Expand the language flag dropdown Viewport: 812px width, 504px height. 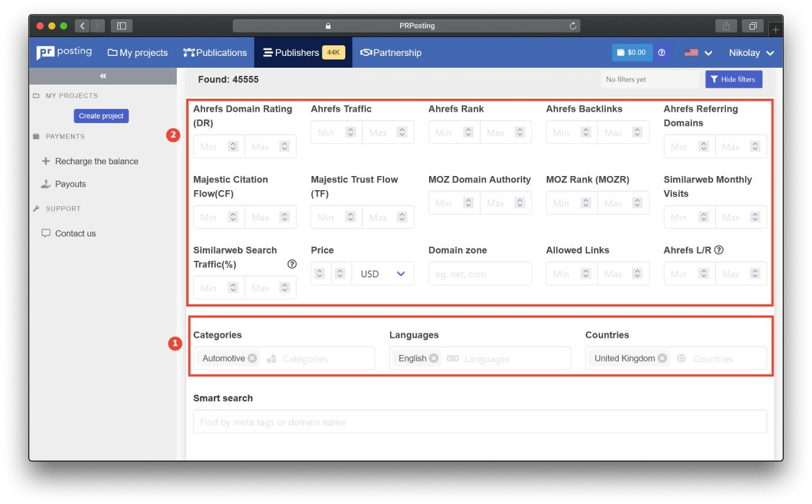pos(698,52)
